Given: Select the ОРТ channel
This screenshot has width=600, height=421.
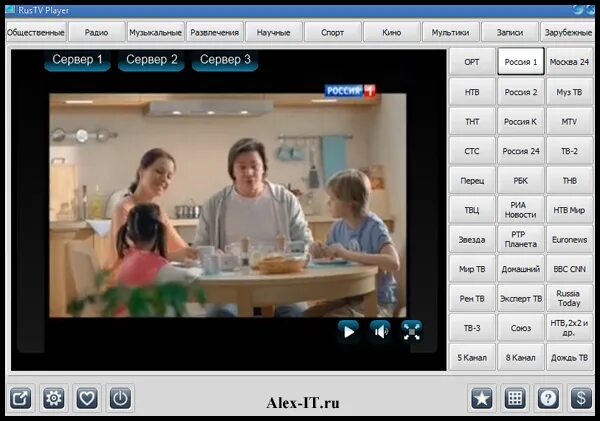Looking at the screenshot, I should click(472, 62).
